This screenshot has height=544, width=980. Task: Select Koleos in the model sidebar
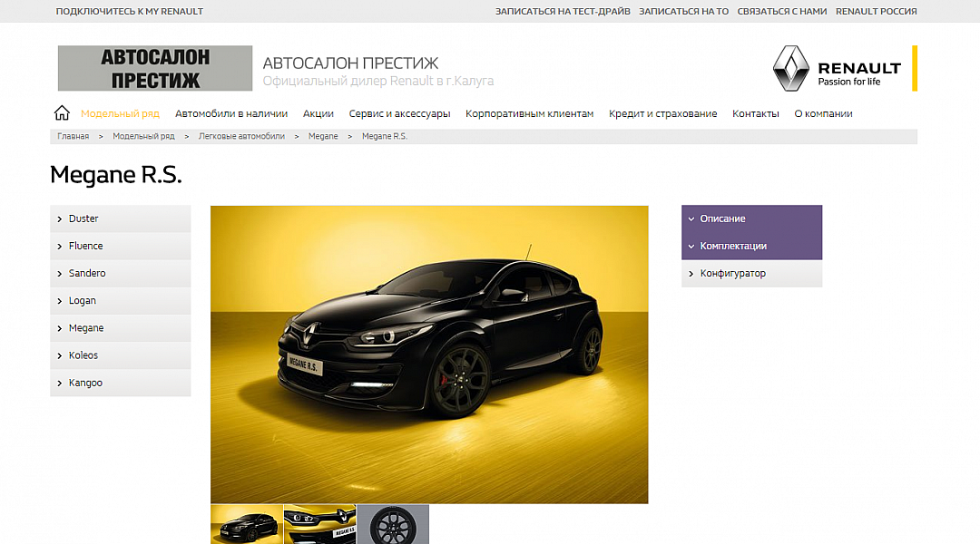pyautogui.click(x=83, y=355)
